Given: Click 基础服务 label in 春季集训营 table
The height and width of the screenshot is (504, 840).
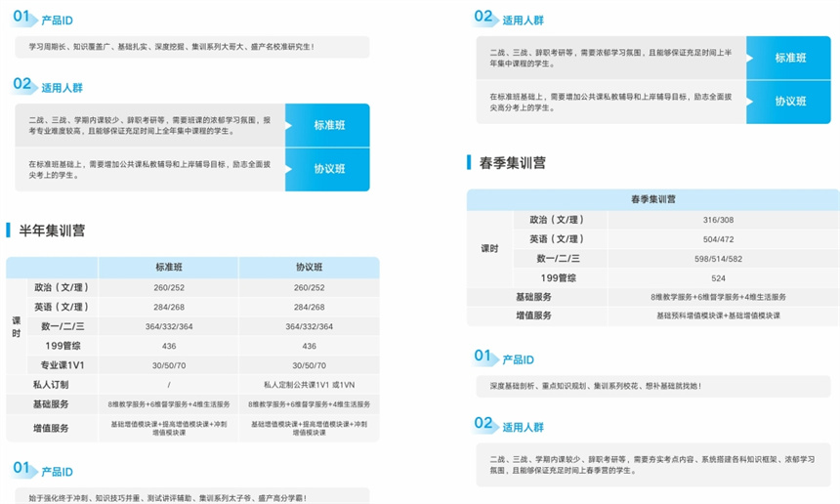Looking at the screenshot, I should coord(533,297).
